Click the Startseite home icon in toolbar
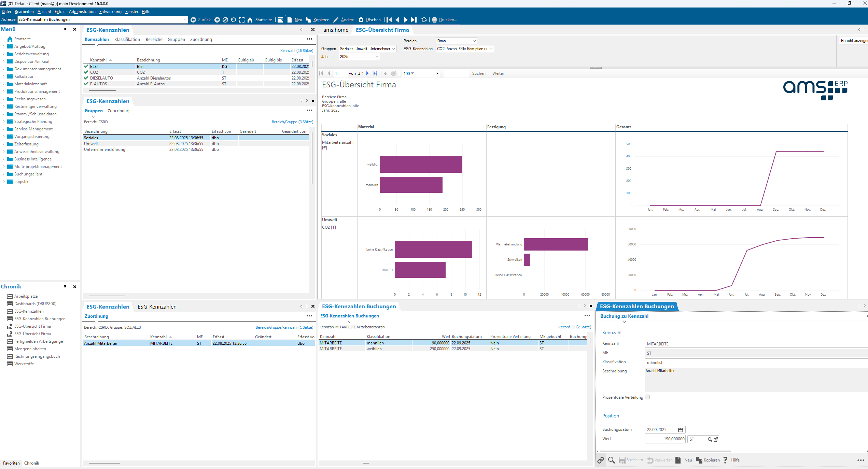 (x=250, y=20)
